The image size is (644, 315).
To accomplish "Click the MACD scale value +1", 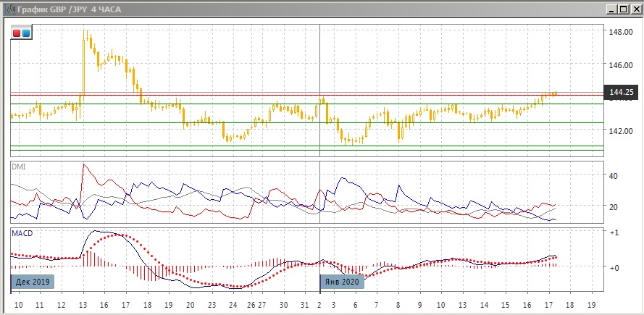I will 614,232.
